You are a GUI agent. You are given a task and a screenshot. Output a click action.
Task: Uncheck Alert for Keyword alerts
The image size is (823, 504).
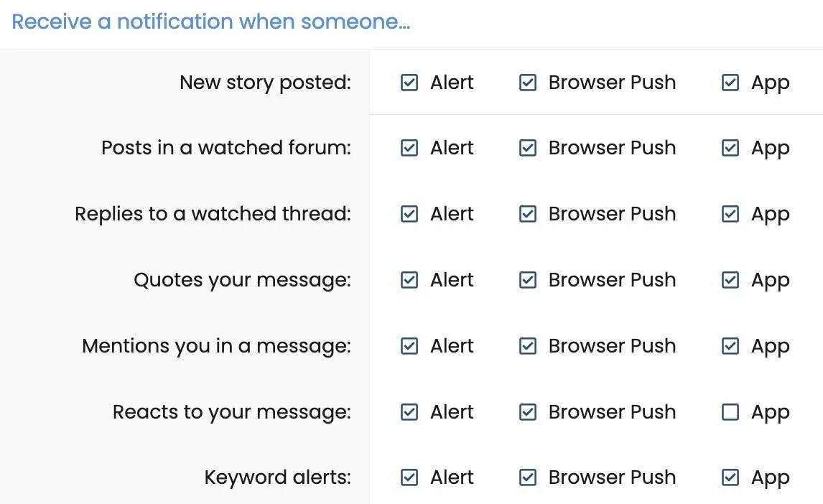click(409, 477)
